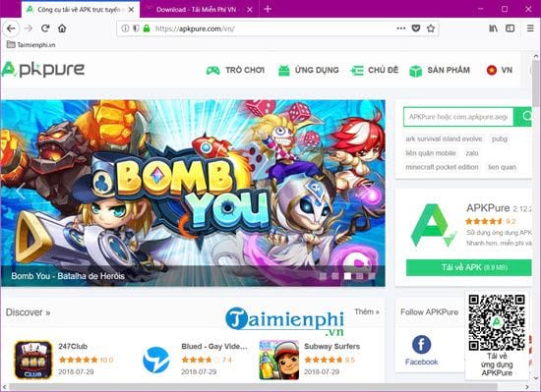Select the last carousel indicator dot

click(372, 276)
